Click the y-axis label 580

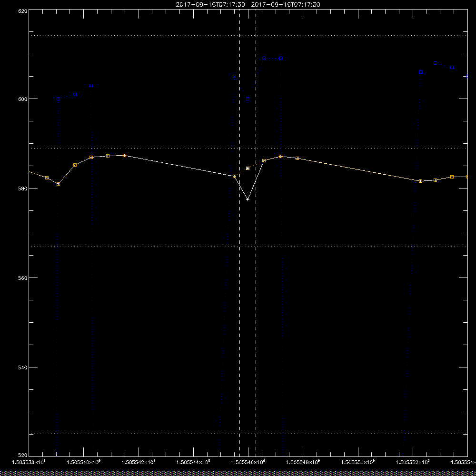tap(23, 188)
